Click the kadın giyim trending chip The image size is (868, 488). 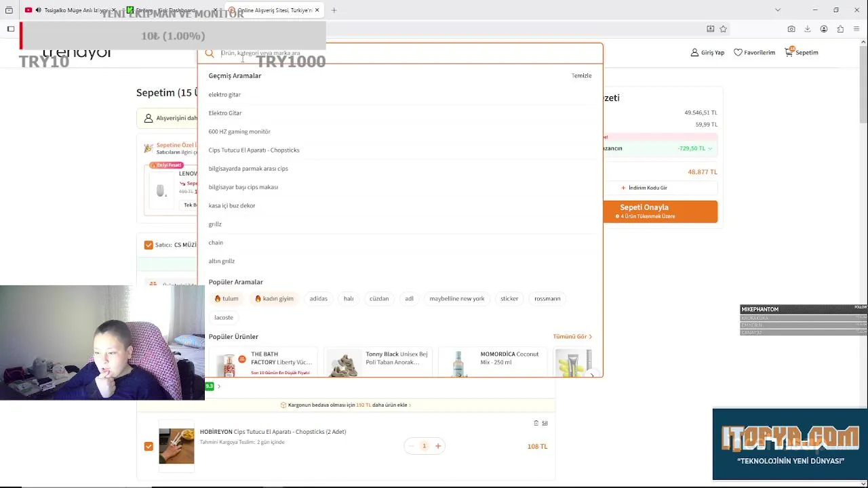click(274, 298)
